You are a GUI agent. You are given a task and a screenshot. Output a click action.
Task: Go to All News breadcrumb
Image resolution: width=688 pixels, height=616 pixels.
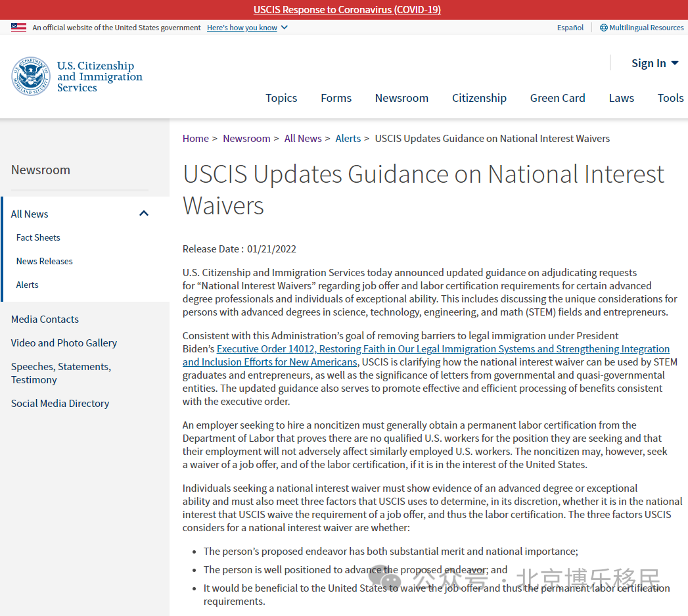coord(303,139)
